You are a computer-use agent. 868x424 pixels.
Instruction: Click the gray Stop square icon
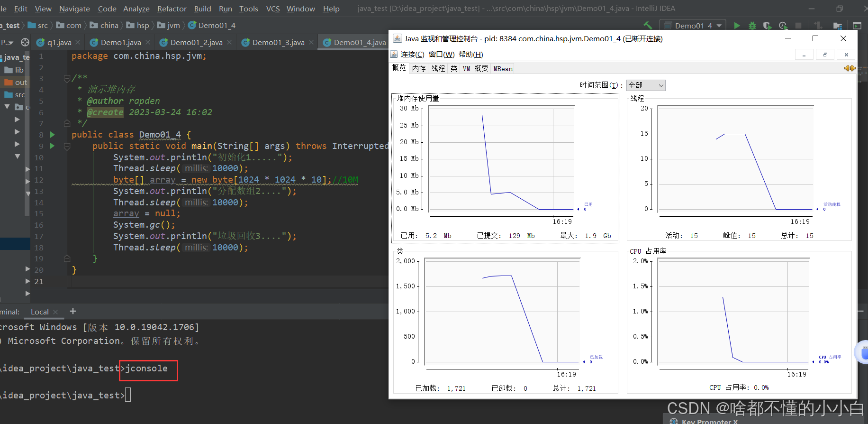point(798,26)
